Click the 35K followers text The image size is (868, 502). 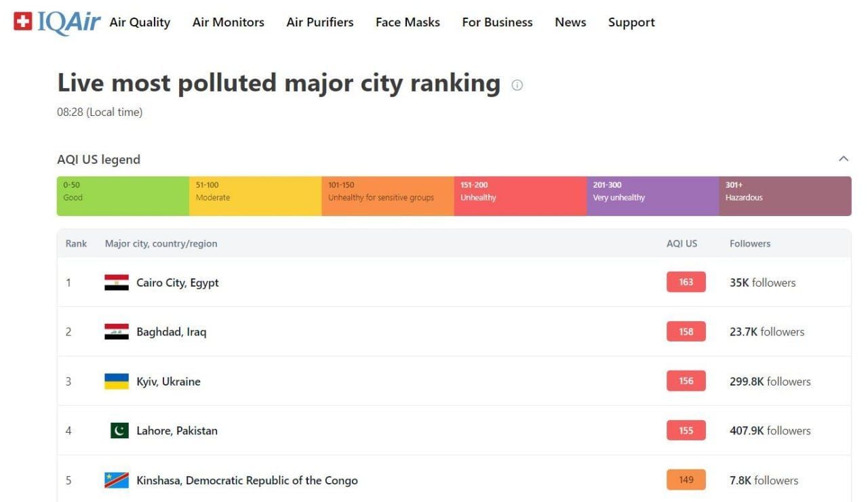pos(763,283)
